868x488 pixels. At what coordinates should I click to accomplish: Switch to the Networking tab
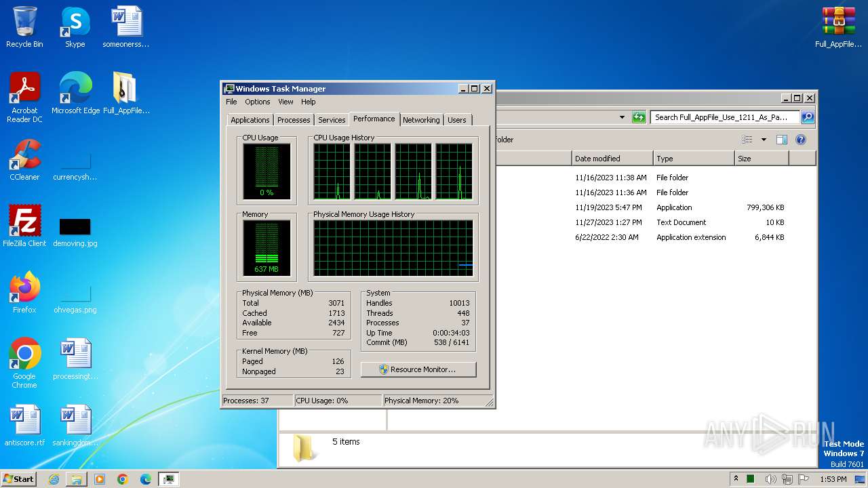coord(421,120)
